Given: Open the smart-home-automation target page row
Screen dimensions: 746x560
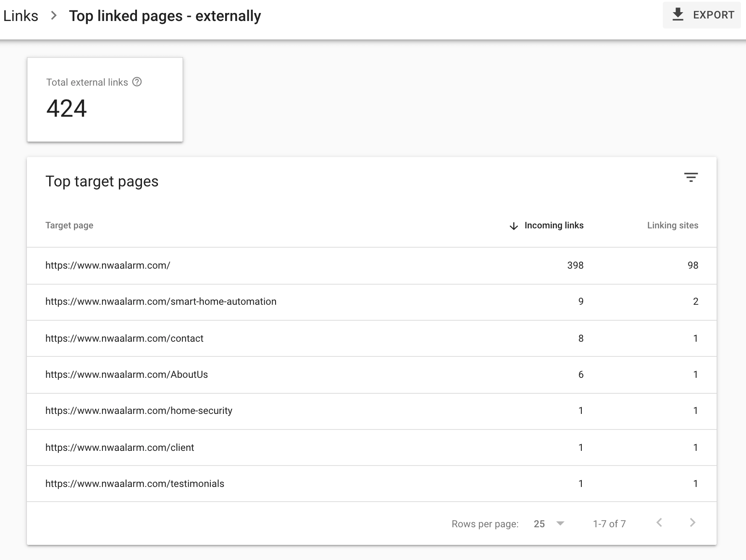Looking at the screenshot, I should click(161, 301).
